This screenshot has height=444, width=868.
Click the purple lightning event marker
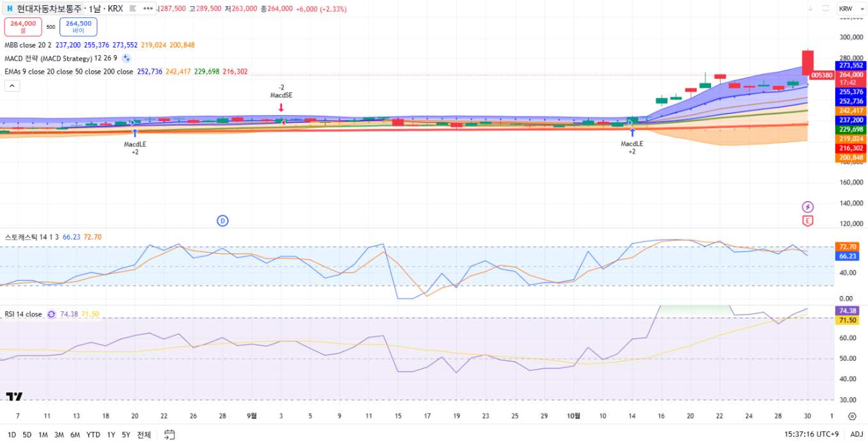[808, 207]
